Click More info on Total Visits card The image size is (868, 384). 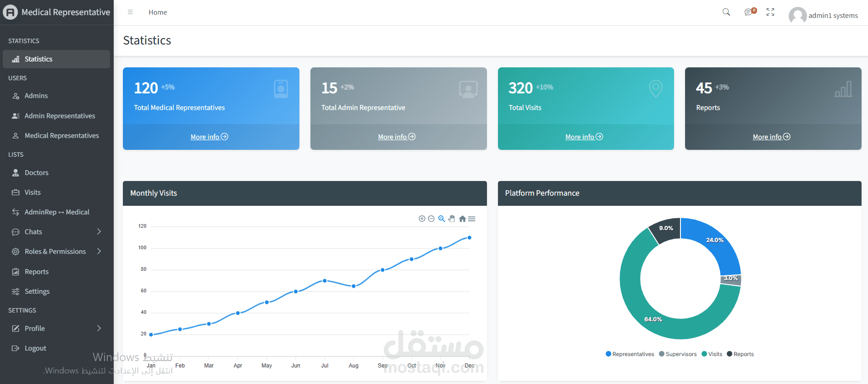pos(584,137)
